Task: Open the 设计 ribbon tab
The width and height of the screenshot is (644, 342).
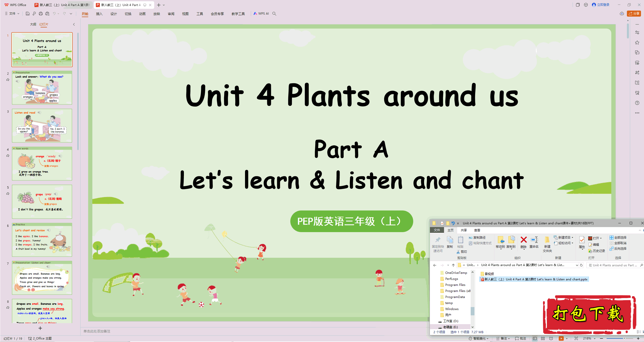Action: point(113,14)
